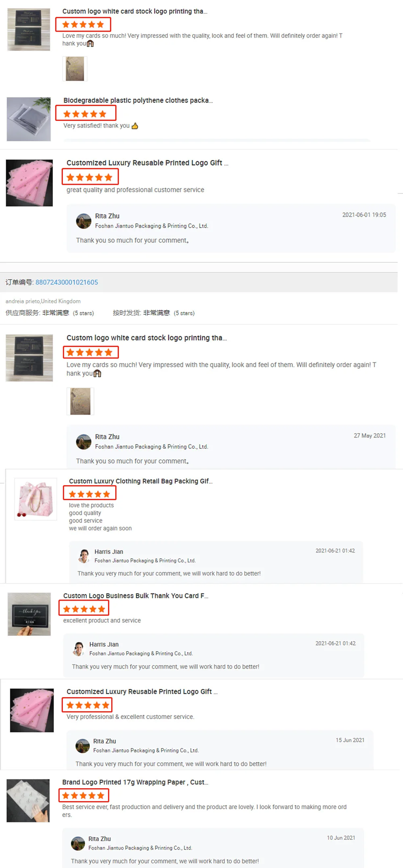Open Biodegradable plastic polythene clothes title
Screen dimensions: 403x868
coord(138,100)
